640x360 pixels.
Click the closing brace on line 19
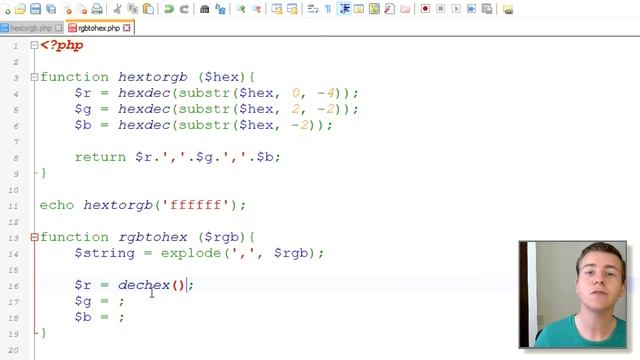43,333
